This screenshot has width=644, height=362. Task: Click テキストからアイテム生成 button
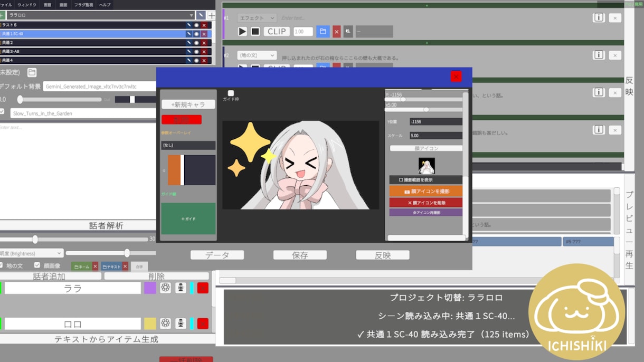point(106,339)
